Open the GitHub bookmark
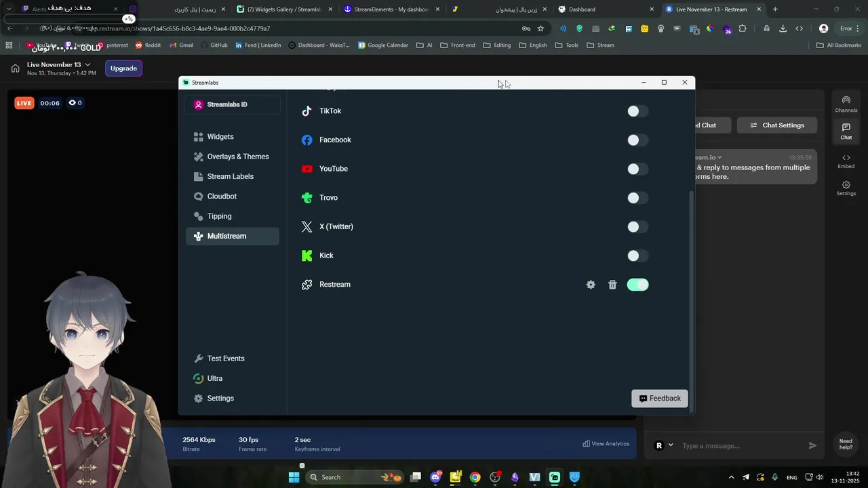This screenshot has width=868, height=488. [214, 45]
